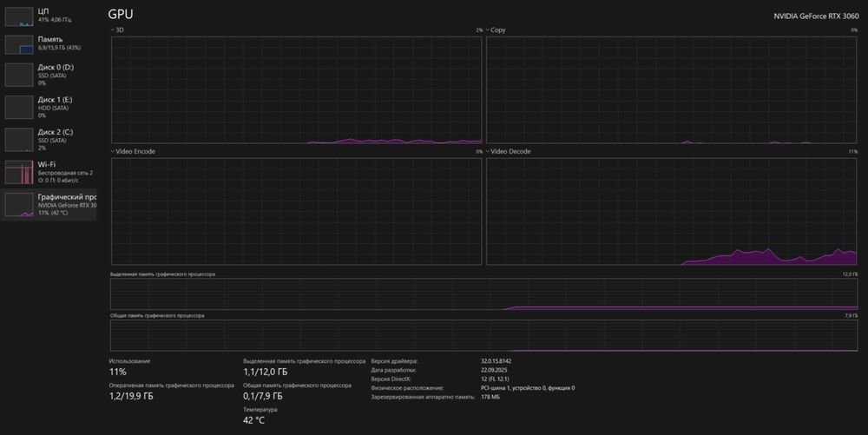Select Диск 1 (E:) HDD item
Screen dimensions: 868x435
49,108
